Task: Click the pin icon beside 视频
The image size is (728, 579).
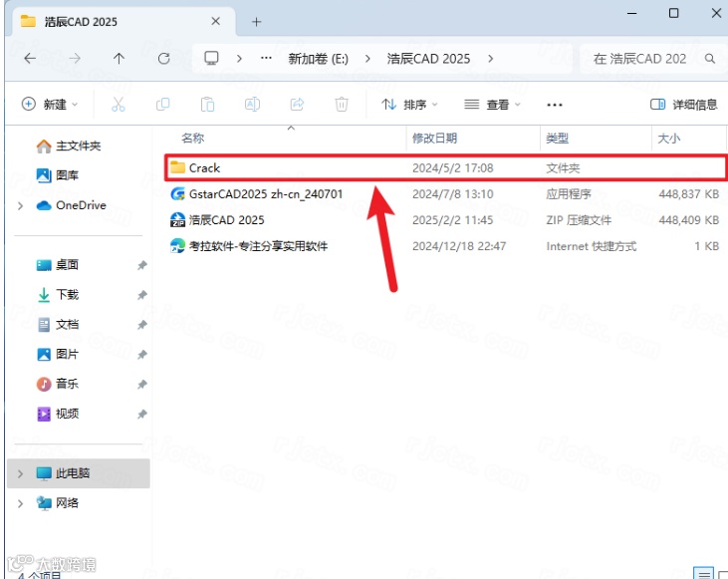Action: pos(142,414)
